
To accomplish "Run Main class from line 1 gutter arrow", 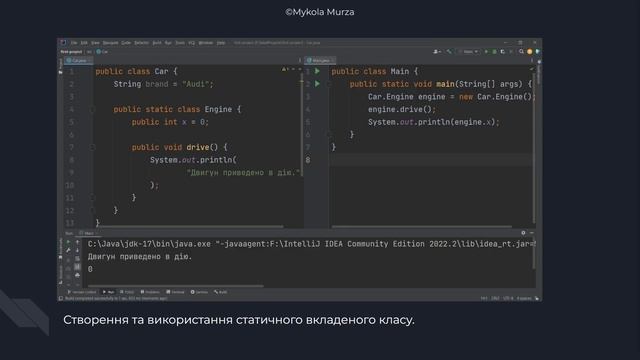I will click(x=317, y=71).
